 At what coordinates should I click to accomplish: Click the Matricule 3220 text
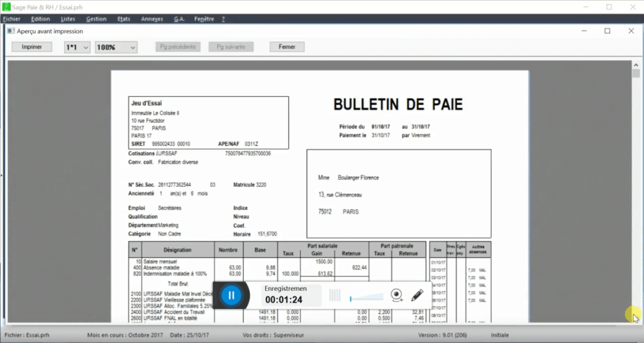click(x=250, y=185)
